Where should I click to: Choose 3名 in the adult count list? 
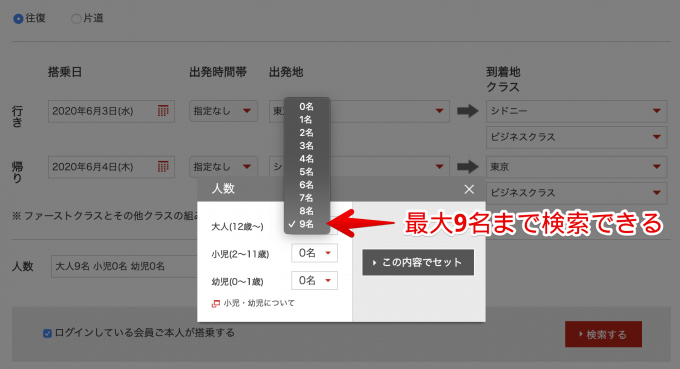pyautogui.click(x=307, y=146)
